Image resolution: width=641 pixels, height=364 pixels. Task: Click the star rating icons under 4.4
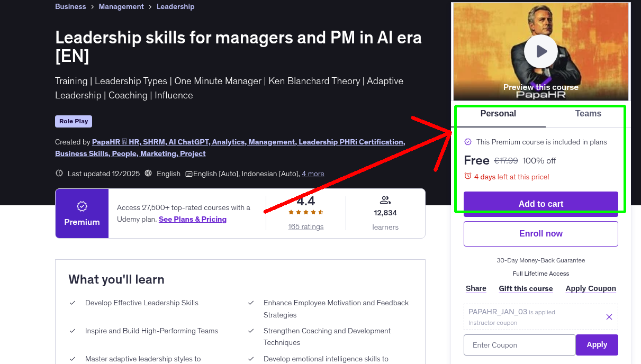tap(305, 211)
